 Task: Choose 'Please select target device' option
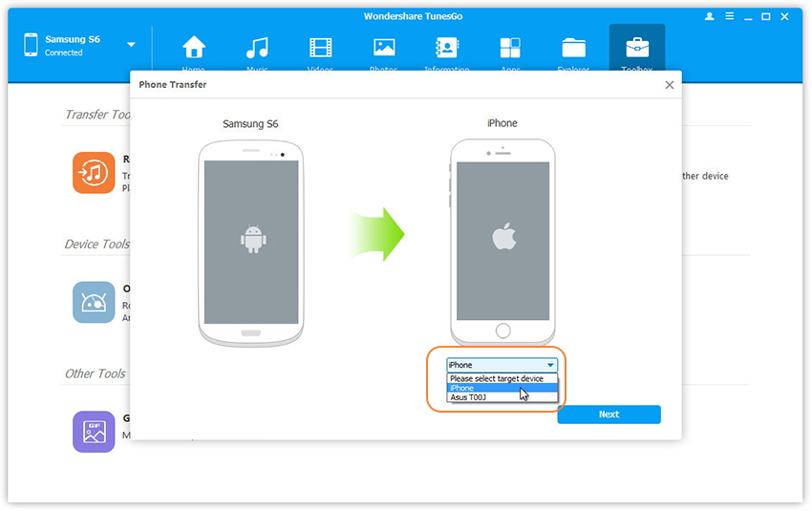point(502,378)
